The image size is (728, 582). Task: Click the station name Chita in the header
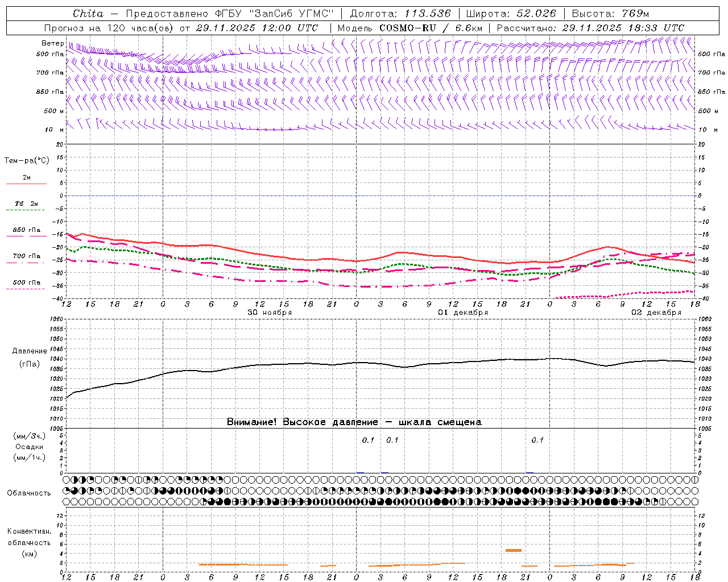(88, 14)
